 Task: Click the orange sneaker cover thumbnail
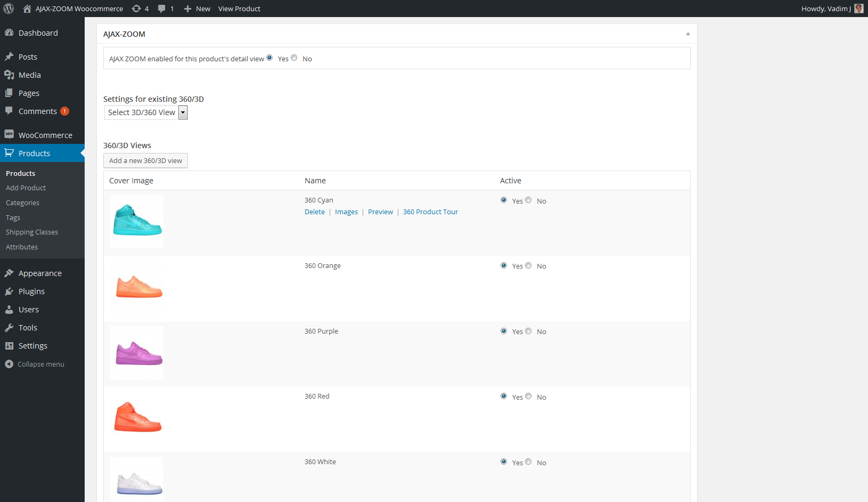pos(137,287)
